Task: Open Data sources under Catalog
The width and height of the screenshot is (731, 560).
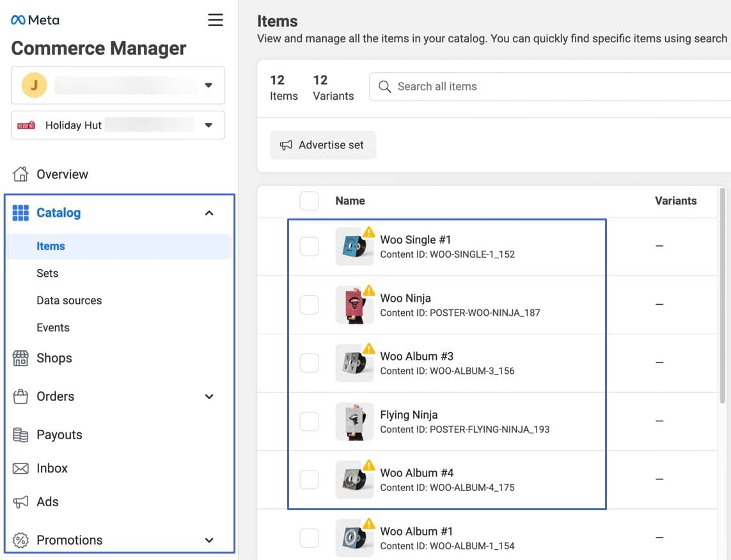Action: coord(69,300)
